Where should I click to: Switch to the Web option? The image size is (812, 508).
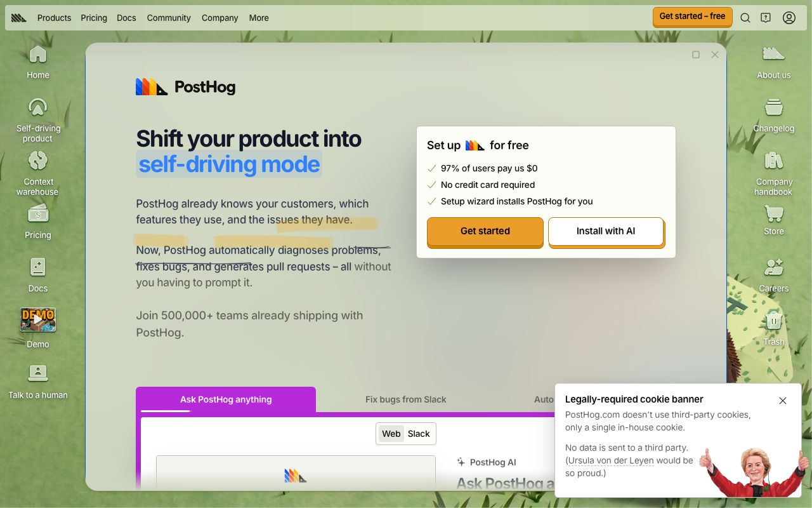[391, 434]
